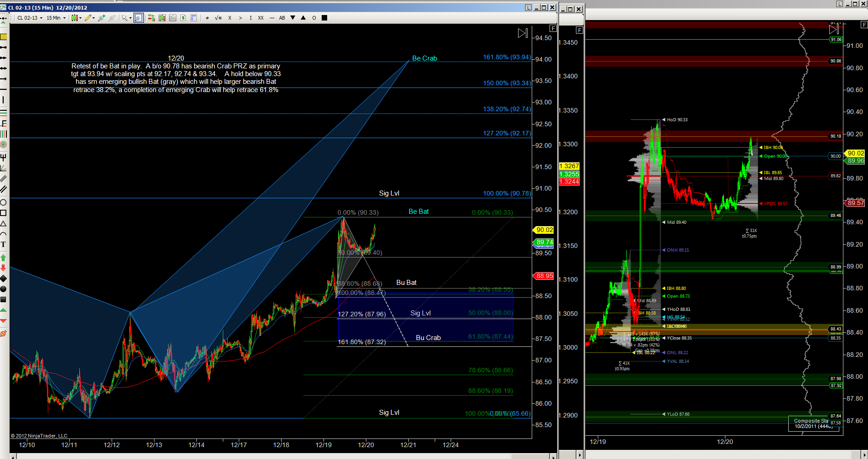Select the rectangle drawing tool in sidebar
This screenshot has height=459, width=868.
(x=3, y=213)
